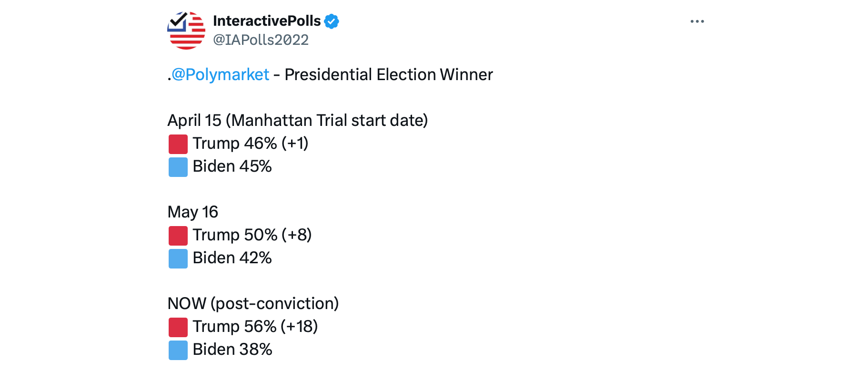Screen dimensions: 868x372
Task: Click the 'April 15 (Manhattan Trial start date)' line
Action: (x=298, y=121)
